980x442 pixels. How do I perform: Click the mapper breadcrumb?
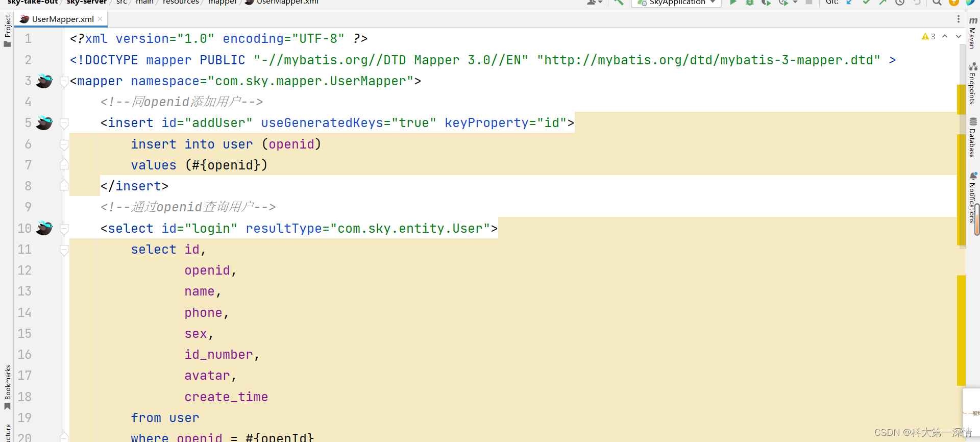(x=223, y=2)
